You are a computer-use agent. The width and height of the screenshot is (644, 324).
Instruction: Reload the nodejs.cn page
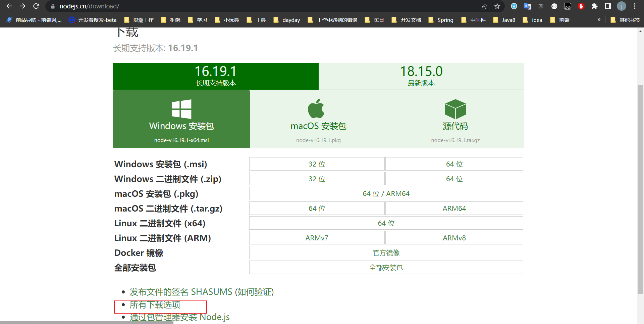click(x=36, y=6)
